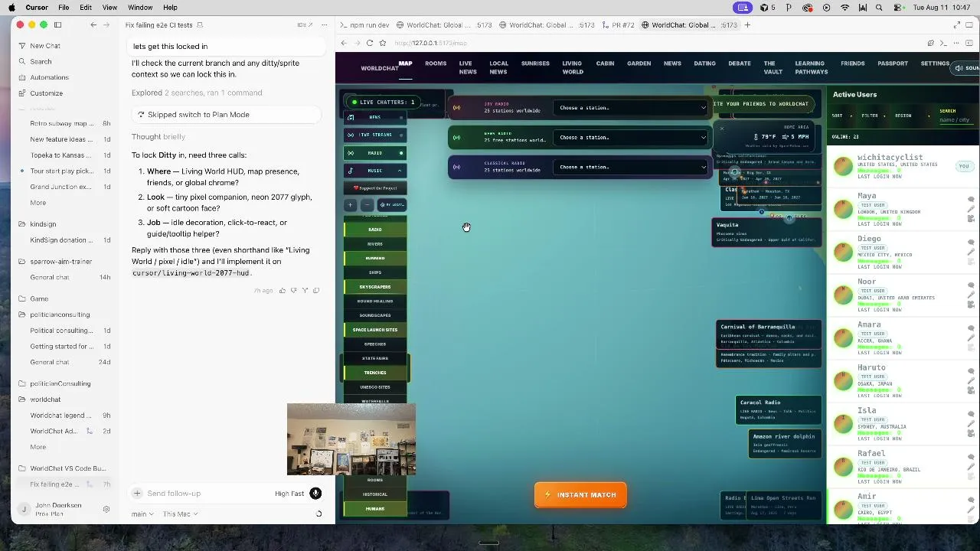Open Search in the Cursor sidebar

(x=41, y=61)
